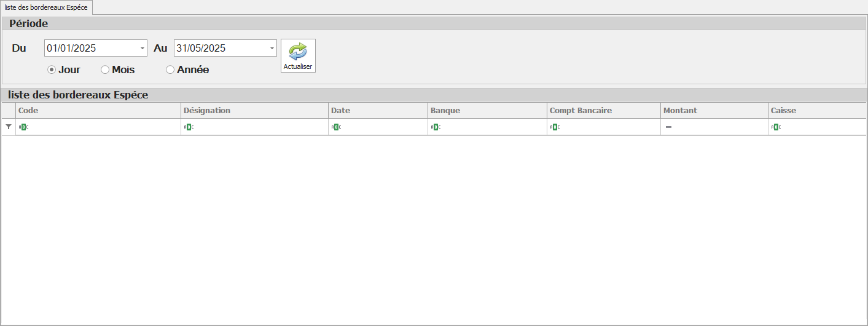
Task: Select the Jour radio button
Action: (x=52, y=70)
